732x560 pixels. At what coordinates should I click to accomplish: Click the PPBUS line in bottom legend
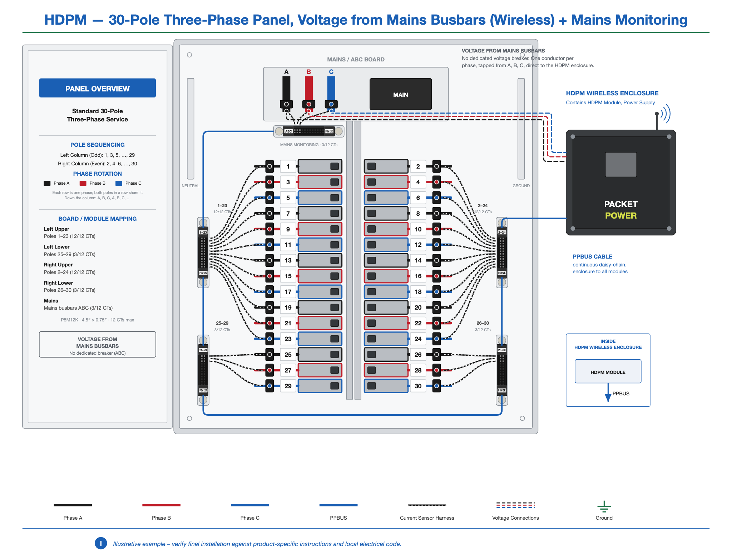coord(338,505)
